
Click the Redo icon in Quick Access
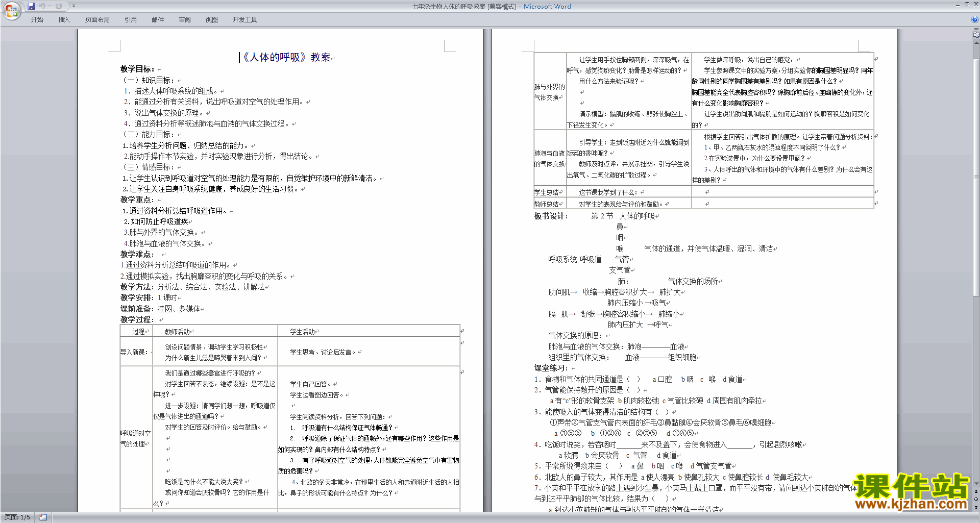(x=59, y=6)
